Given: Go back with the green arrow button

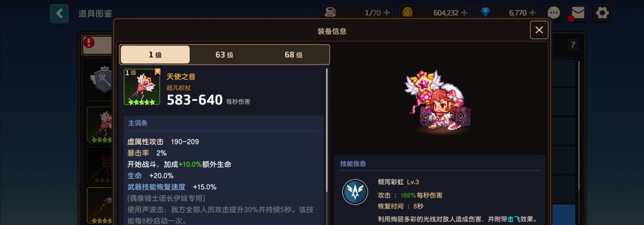Looking at the screenshot, I should (x=59, y=13).
